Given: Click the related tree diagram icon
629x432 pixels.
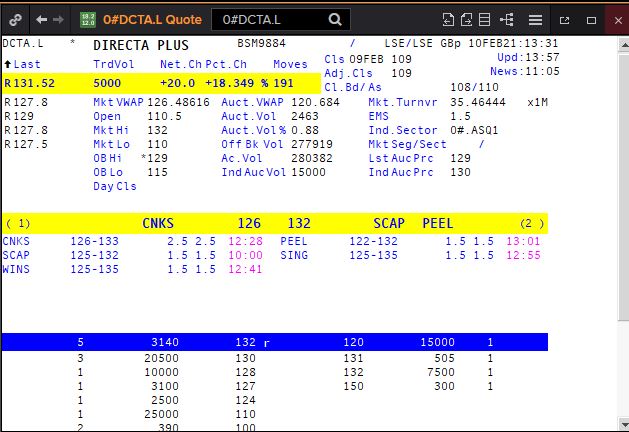Looking at the screenshot, I should pyautogui.click(x=507, y=19).
